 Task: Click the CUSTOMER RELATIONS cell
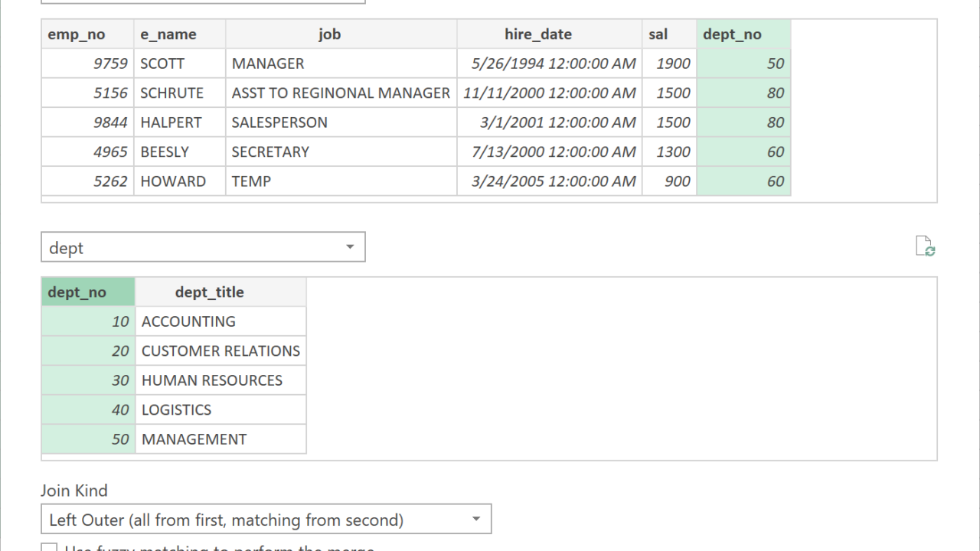[x=220, y=351]
